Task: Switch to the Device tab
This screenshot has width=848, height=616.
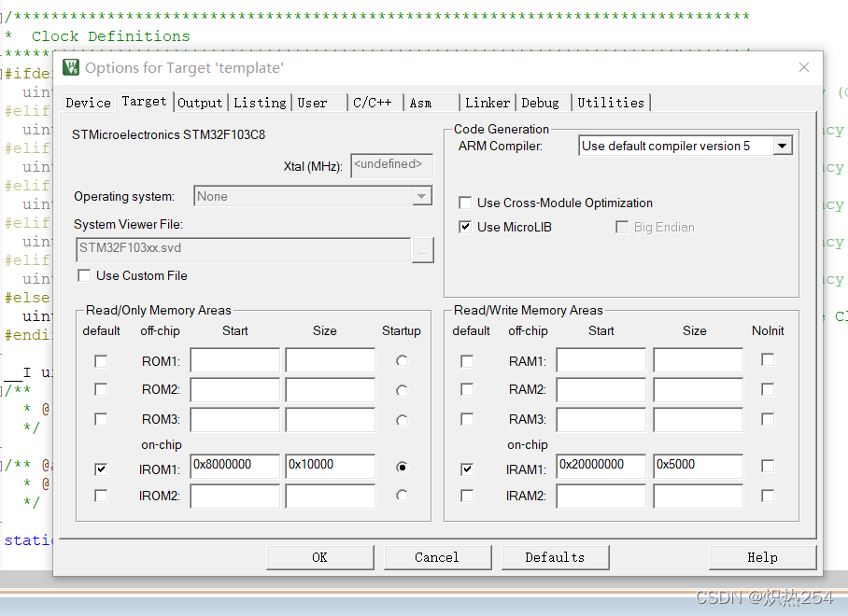Action: (x=88, y=103)
